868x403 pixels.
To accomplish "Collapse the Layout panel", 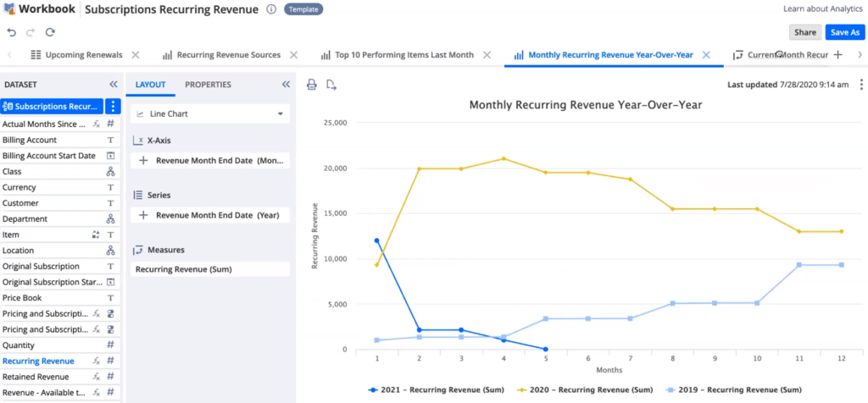I will 286,85.
